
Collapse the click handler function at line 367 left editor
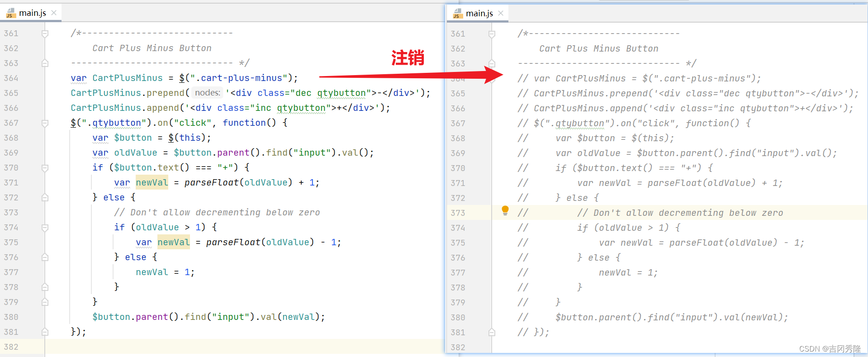(x=45, y=123)
